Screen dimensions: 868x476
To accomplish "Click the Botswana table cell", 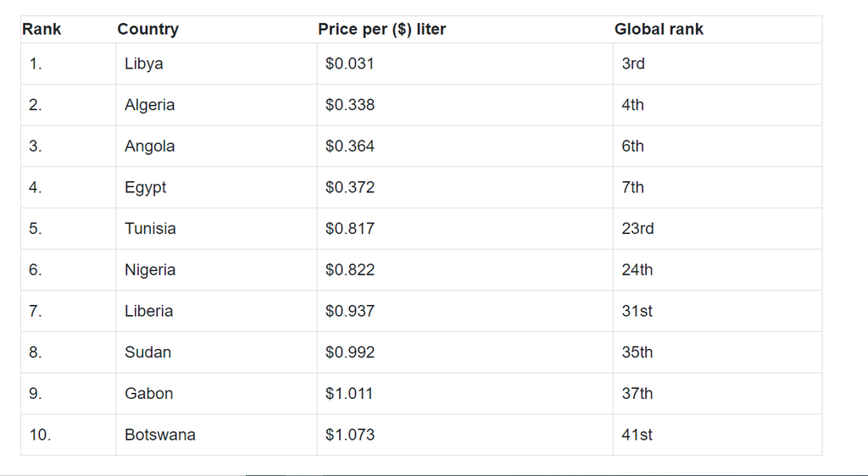I will (x=159, y=435).
